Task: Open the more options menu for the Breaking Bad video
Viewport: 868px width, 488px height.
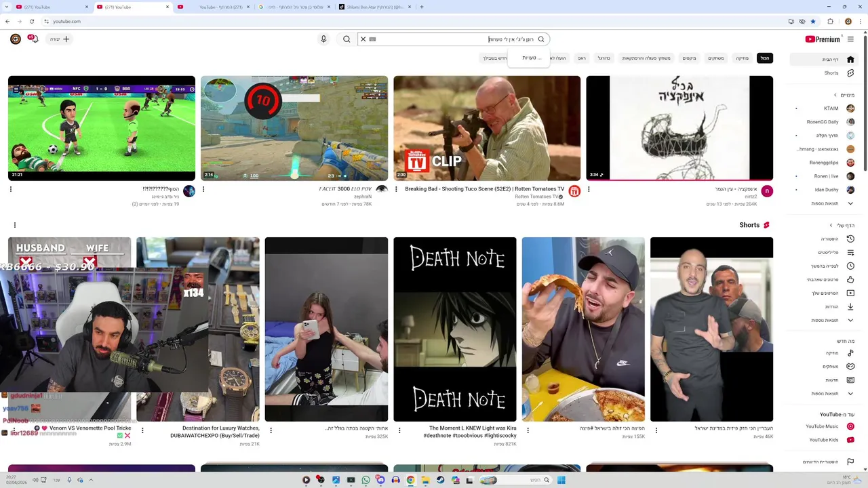Action: (396, 189)
